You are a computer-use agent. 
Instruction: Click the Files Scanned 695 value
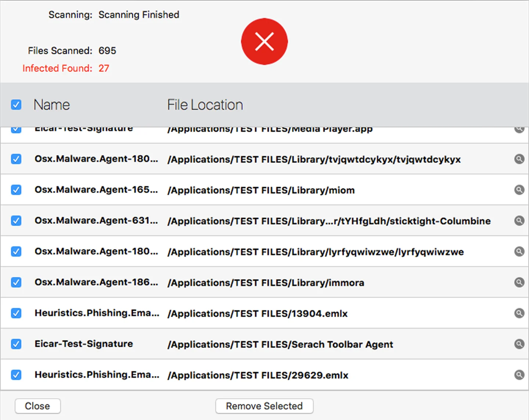coord(107,51)
